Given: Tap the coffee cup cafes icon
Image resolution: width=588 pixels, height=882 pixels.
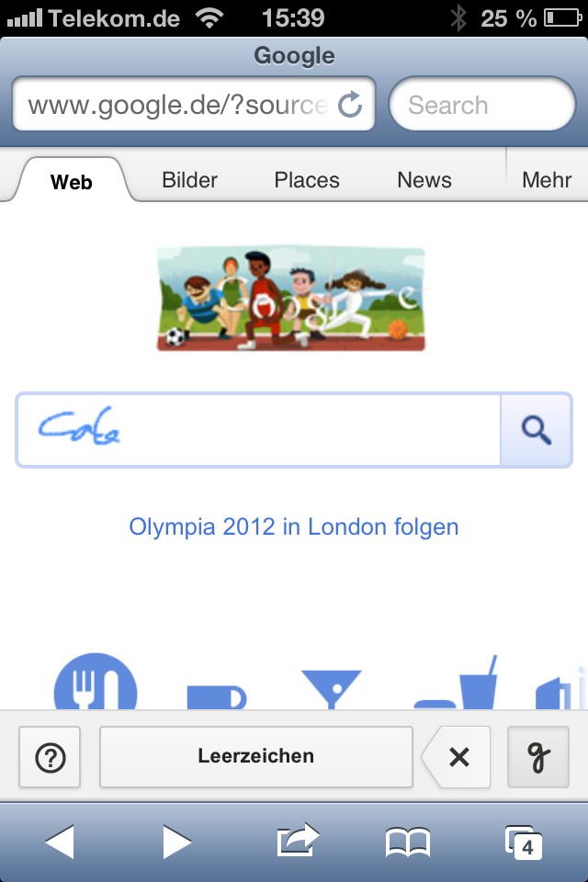Looking at the screenshot, I should (216, 695).
